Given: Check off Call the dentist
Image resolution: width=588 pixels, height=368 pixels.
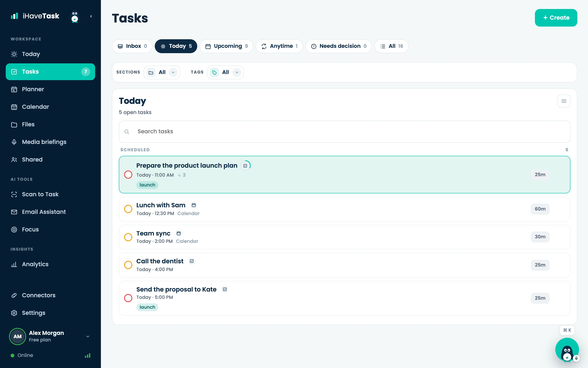Looking at the screenshot, I should [128, 265].
